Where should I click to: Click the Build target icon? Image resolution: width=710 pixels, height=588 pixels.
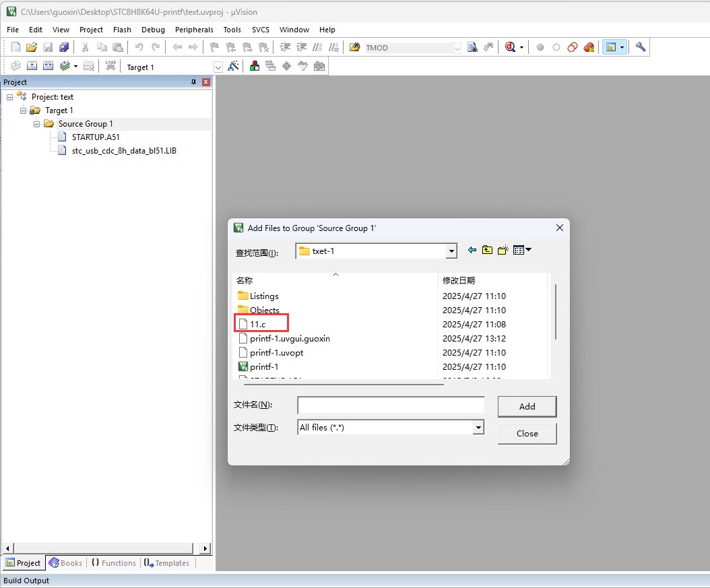click(32, 66)
